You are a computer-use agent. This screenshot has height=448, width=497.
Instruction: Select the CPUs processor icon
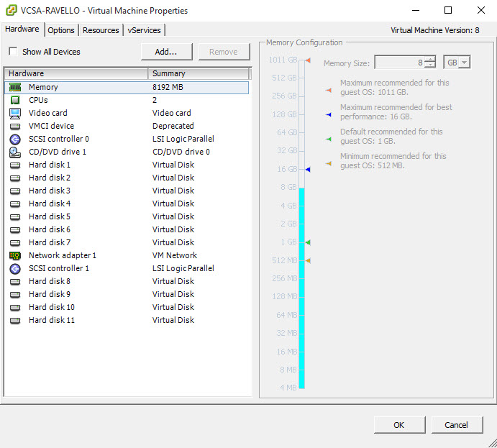click(15, 100)
